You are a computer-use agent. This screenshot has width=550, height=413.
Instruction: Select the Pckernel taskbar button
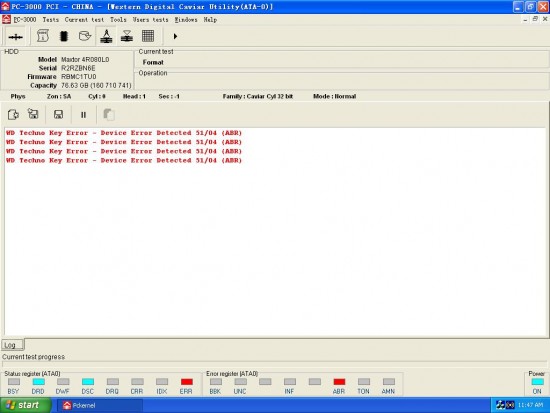pyautogui.click(x=100, y=405)
